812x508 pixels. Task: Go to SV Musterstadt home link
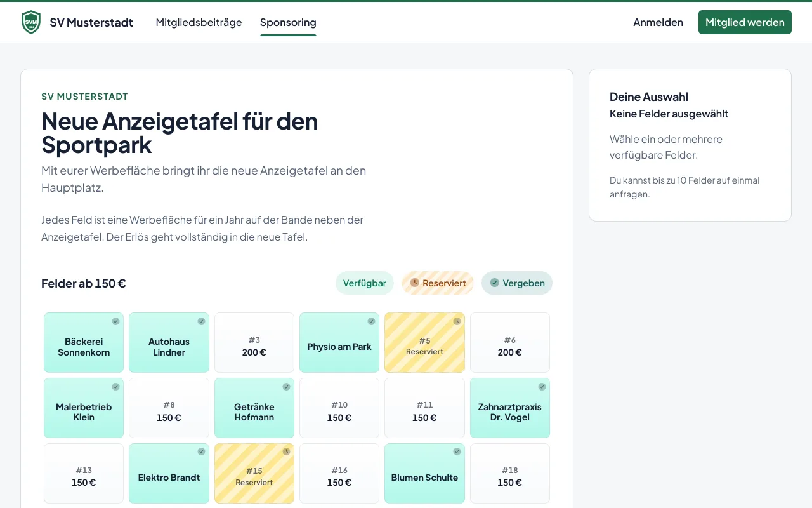[77, 22]
